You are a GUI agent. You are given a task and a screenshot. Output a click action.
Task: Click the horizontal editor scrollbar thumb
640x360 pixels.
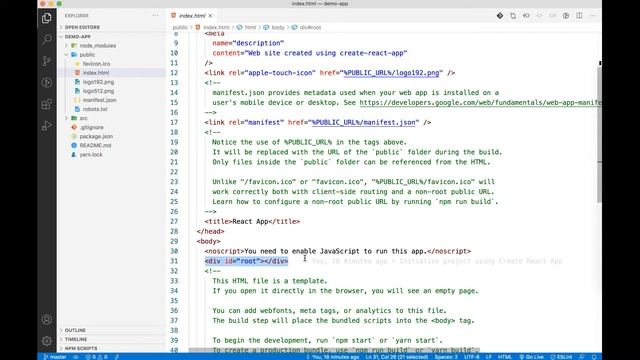tap(334, 350)
